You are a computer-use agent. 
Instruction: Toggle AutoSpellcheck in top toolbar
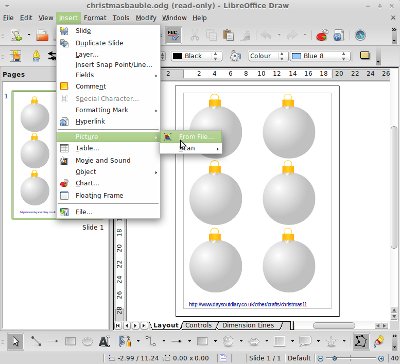pos(173,35)
